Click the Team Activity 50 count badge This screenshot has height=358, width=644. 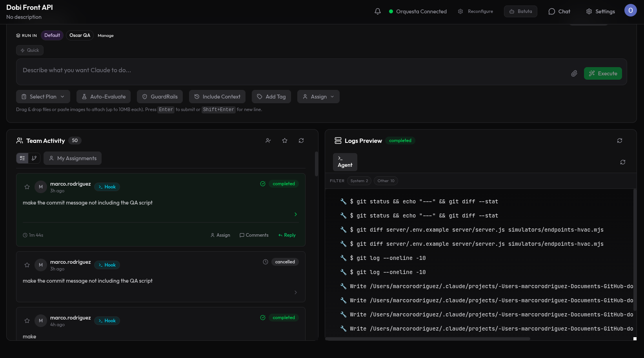(75, 141)
